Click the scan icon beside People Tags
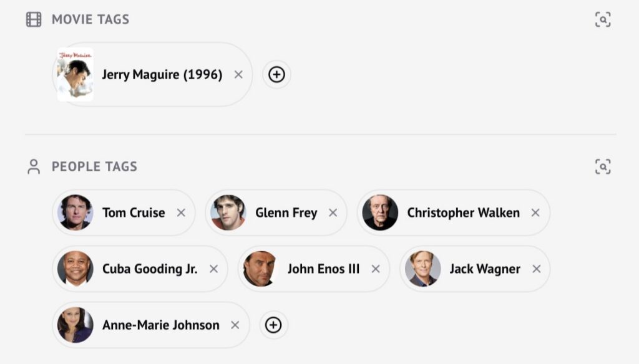The height and width of the screenshot is (364, 639). pos(602,166)
